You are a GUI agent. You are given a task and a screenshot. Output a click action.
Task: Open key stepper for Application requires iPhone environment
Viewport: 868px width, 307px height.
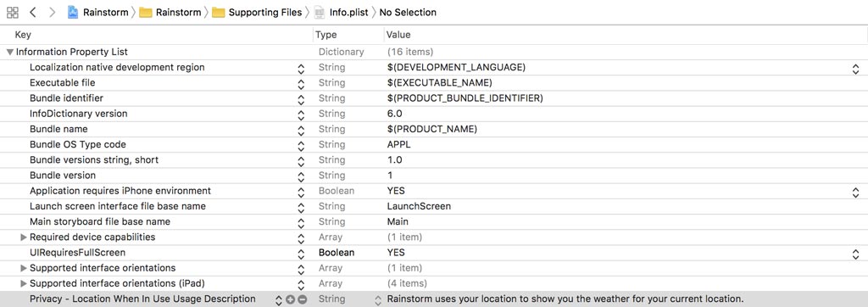tap(301, 193)
